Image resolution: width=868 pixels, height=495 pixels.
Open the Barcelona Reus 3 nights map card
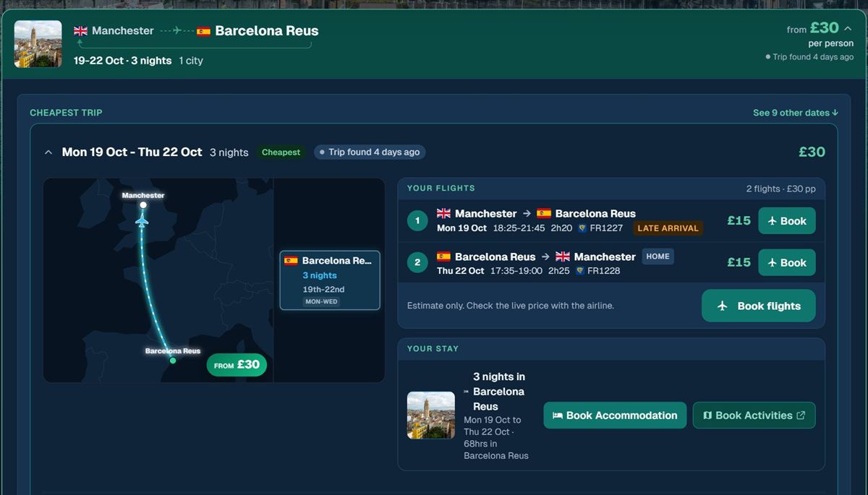tap(330, 280)
